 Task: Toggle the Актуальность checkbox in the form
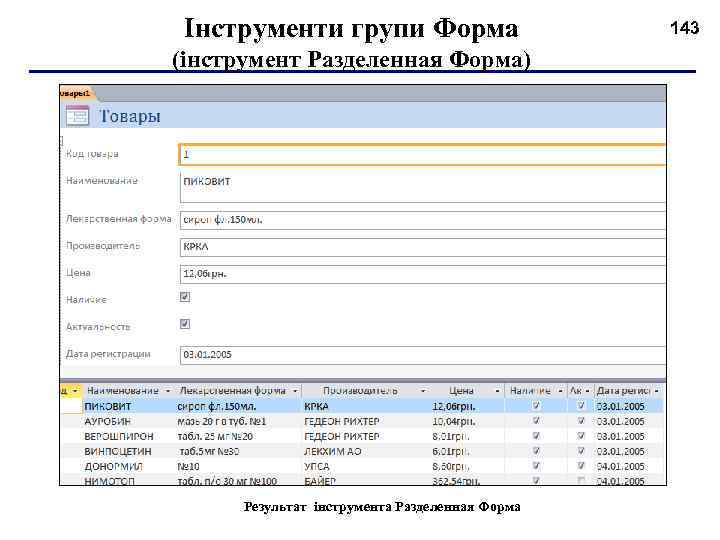point(185,324)
